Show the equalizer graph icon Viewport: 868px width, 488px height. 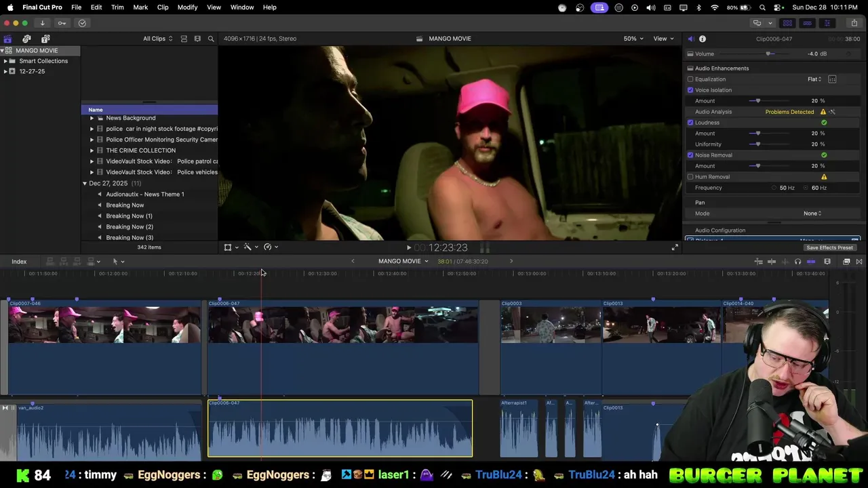click(832, 79)
